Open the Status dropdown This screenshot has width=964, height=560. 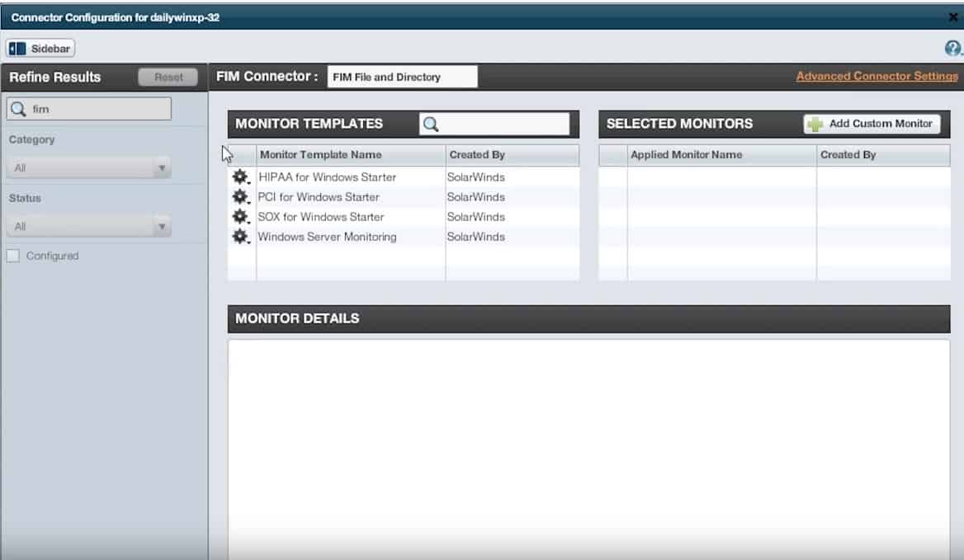88,227
